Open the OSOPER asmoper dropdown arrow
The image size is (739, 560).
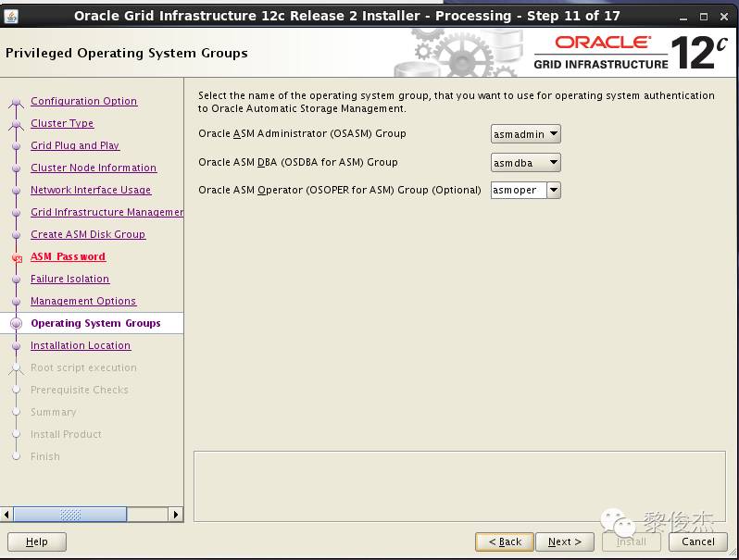click(554, 191)
